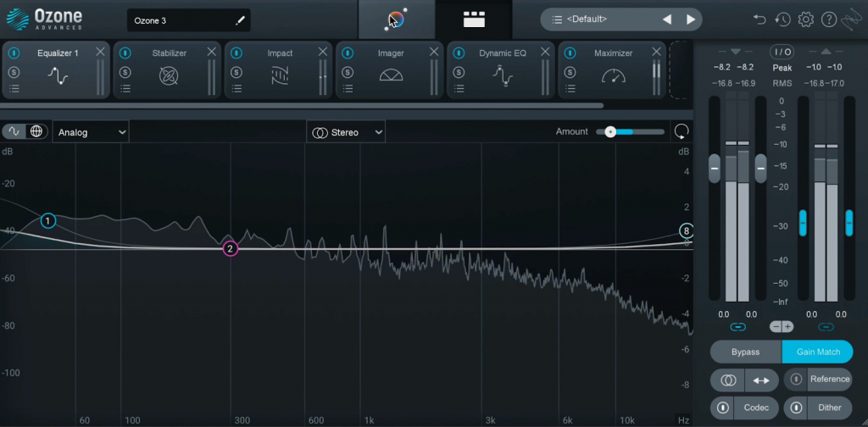The width and height of the screenshot is (868, 427).
Task: Select EQ node 2
Action: [231, 249]
